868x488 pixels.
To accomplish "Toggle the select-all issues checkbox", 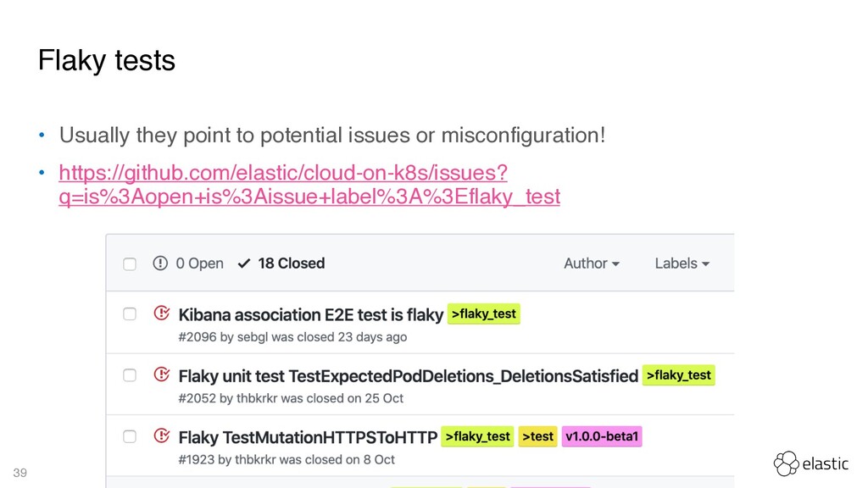I will click(130, 264).
